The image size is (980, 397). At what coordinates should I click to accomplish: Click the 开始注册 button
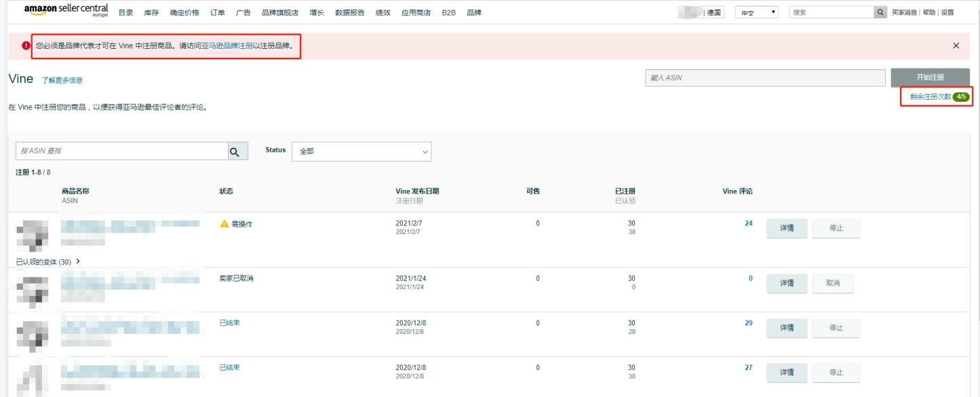point(930,77)
